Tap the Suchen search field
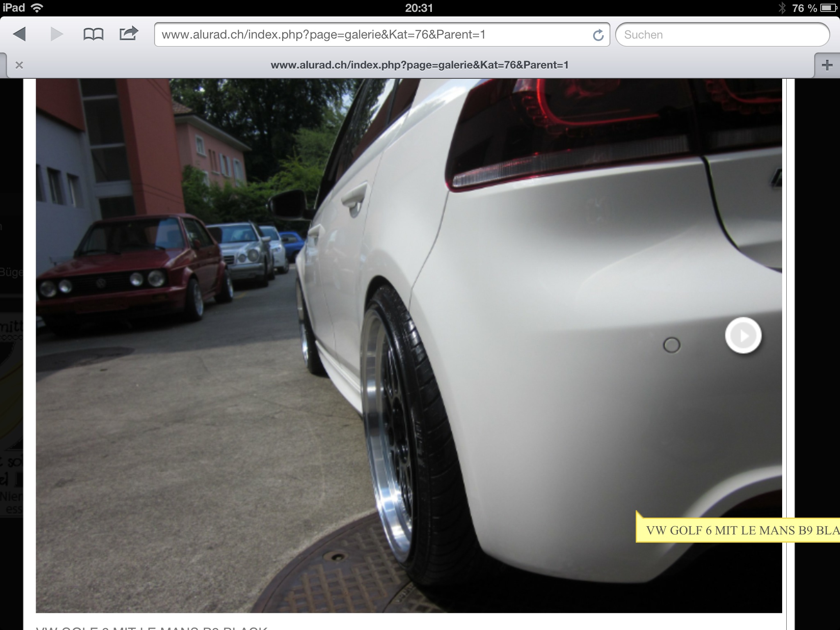This screenshot has height=630, width=840. [x=722, y=34]
